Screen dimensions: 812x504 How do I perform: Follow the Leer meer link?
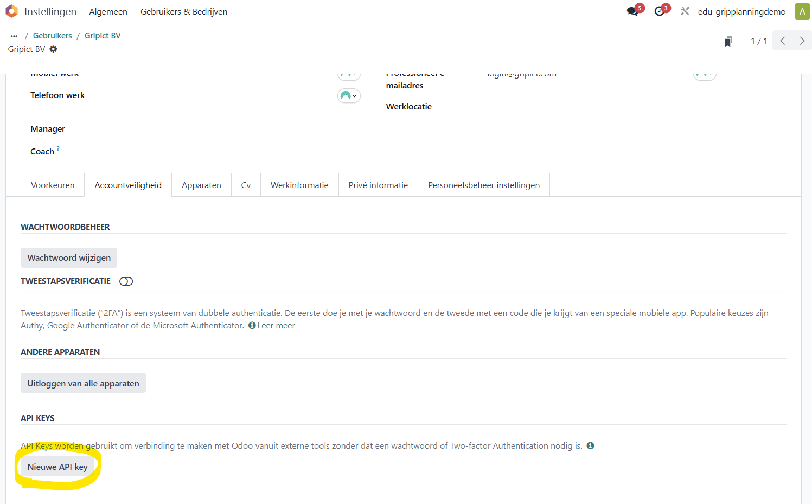click(276, 325)
